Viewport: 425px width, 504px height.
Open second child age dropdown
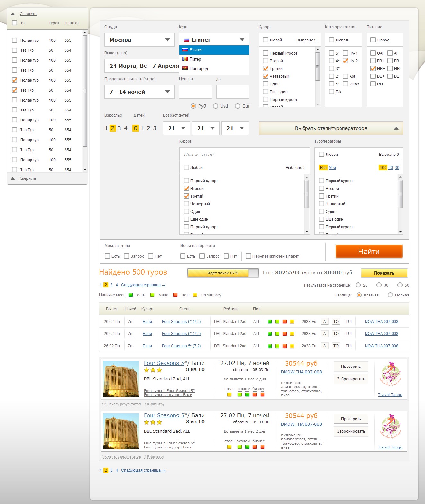(x=206, y=128)
